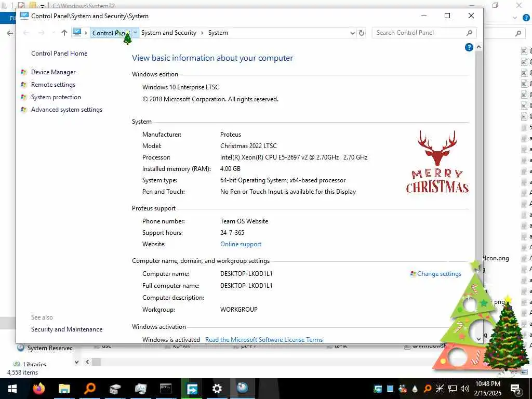Open File Explorer from the taskbar
The image size is (532, 399).
point(64,389)
